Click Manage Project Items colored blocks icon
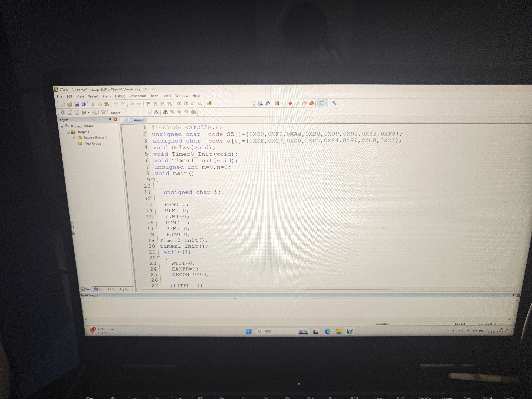This screenshot has height=399, width=532. pos(165,112)
